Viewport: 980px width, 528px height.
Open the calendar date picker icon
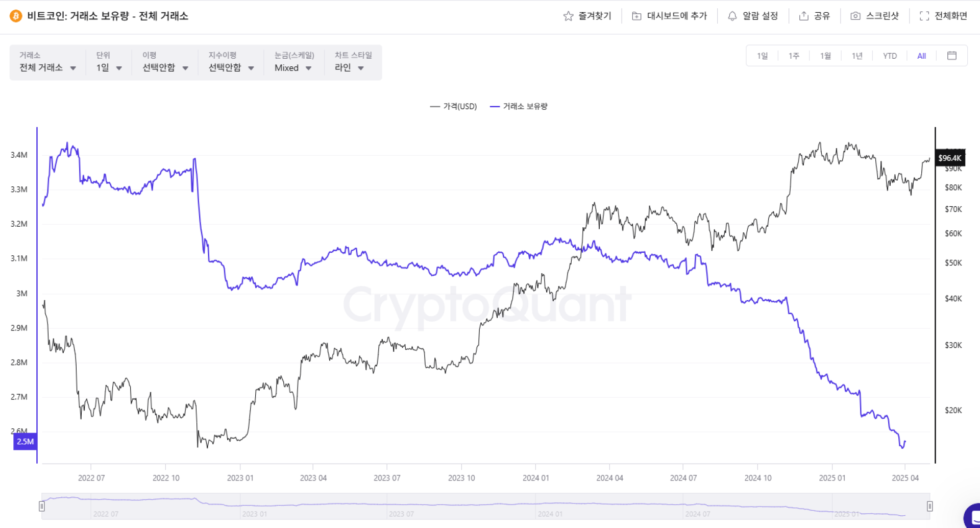[951, 56]
